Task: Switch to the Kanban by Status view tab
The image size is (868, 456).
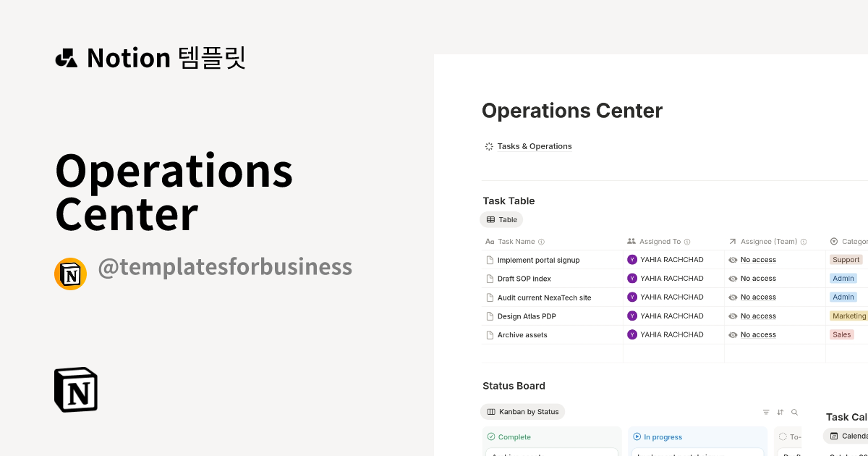Action: click(x=522, y=411)
